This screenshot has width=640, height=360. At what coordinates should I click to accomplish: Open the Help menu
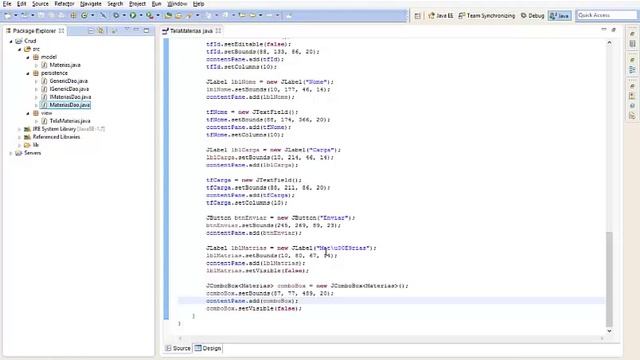[x=198, y=4]
